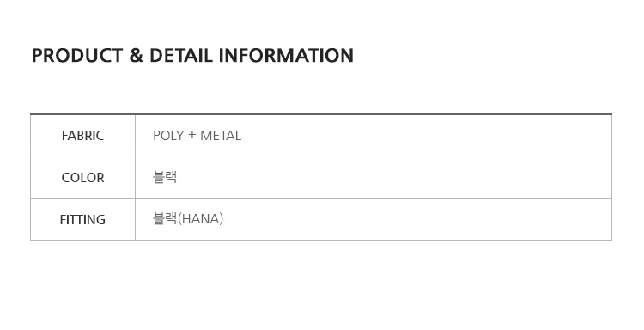Click the ampersand in the heading
This screenshot has height=330, width=644.
point(136,56)
